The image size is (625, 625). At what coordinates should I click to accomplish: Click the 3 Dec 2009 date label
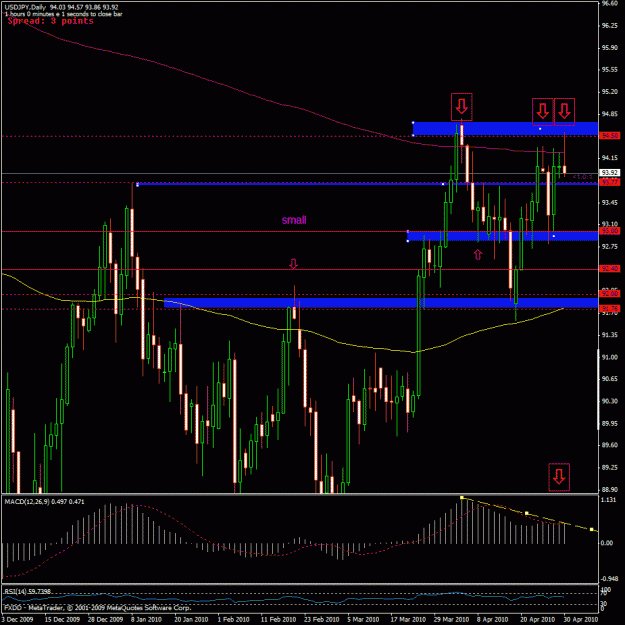tap(18, 619)
